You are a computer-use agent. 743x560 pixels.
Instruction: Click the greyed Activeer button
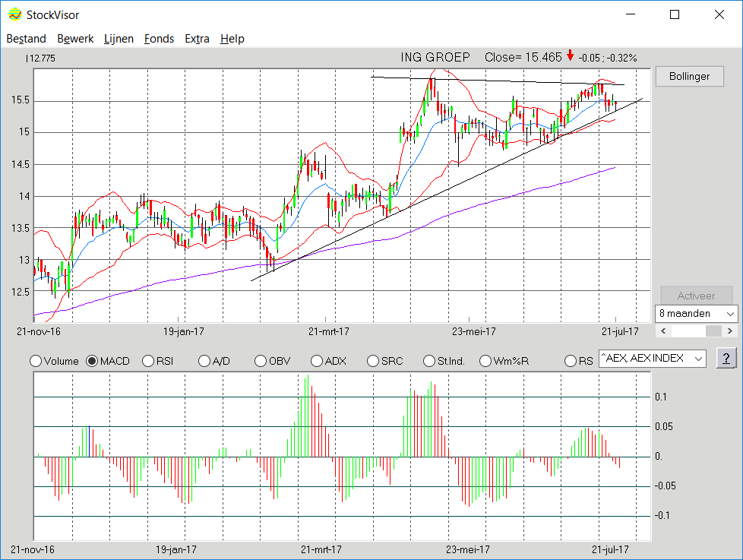pos(696,296)
